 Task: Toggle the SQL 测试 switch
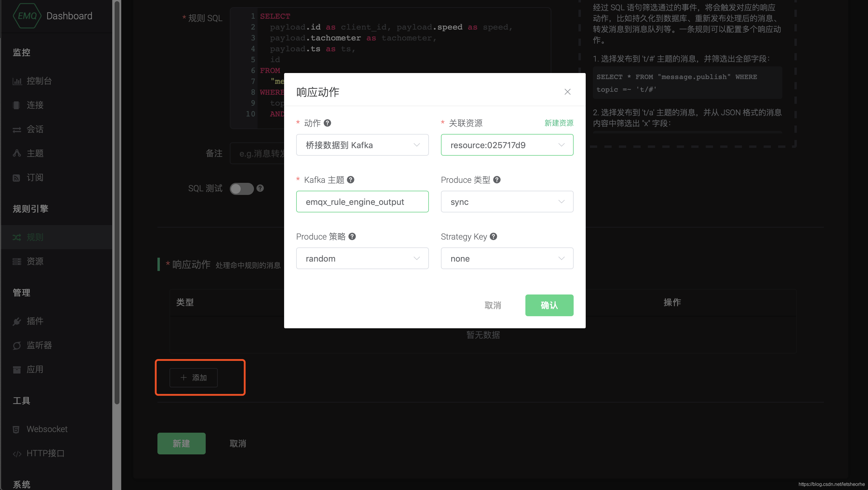242,188
